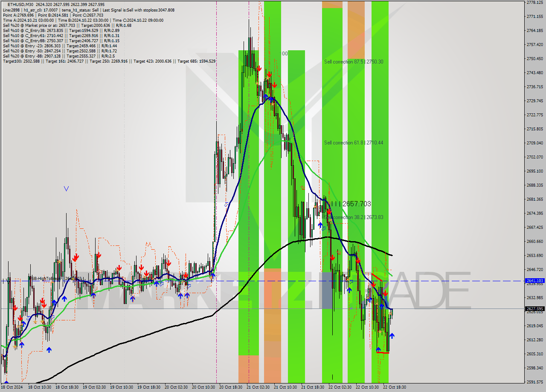The image size is (546, 392).
Task: Click time axis label '19 Oct 18:30'
Action: [149, 387]
